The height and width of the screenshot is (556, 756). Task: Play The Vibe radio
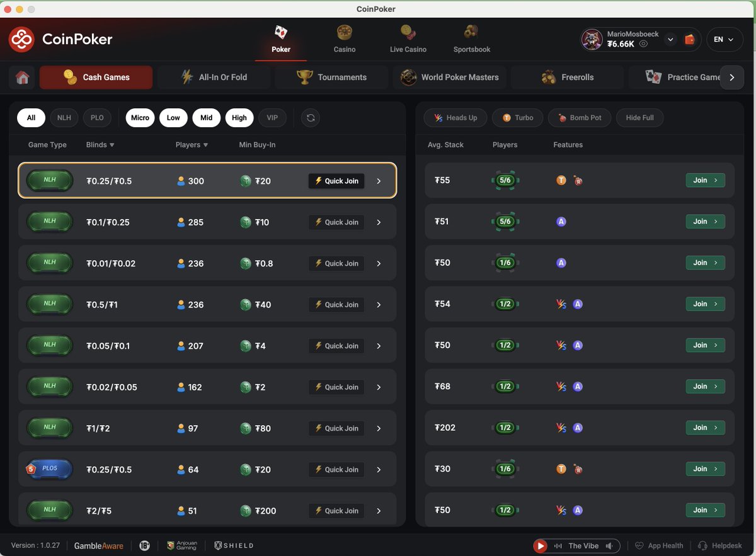540,546
